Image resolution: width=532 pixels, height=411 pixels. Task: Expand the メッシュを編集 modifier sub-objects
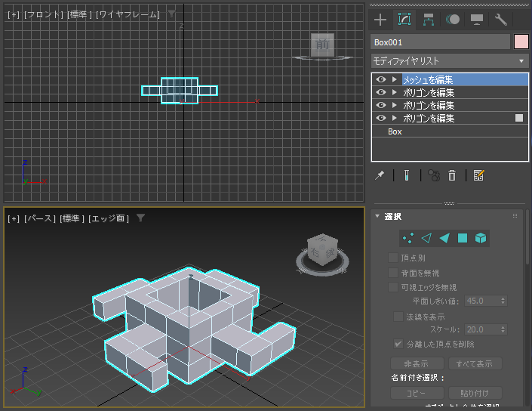click(x=394, y=79)
